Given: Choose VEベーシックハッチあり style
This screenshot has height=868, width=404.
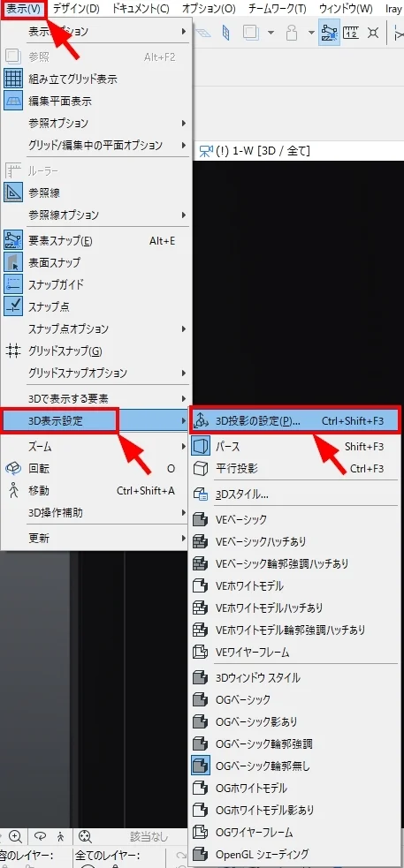Looking at the screenshot, I should (x=294, y=541).
